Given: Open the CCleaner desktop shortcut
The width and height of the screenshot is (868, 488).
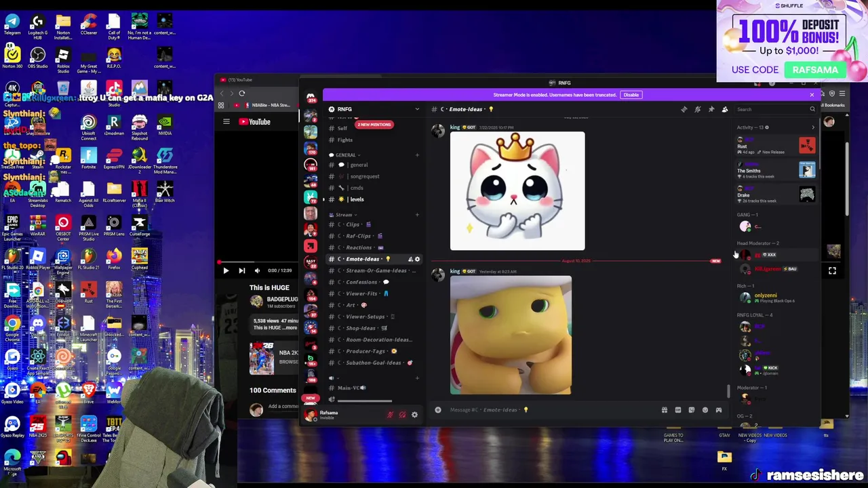Looking at the screenshot, I should pyautogui.click(x=88, y=24).
